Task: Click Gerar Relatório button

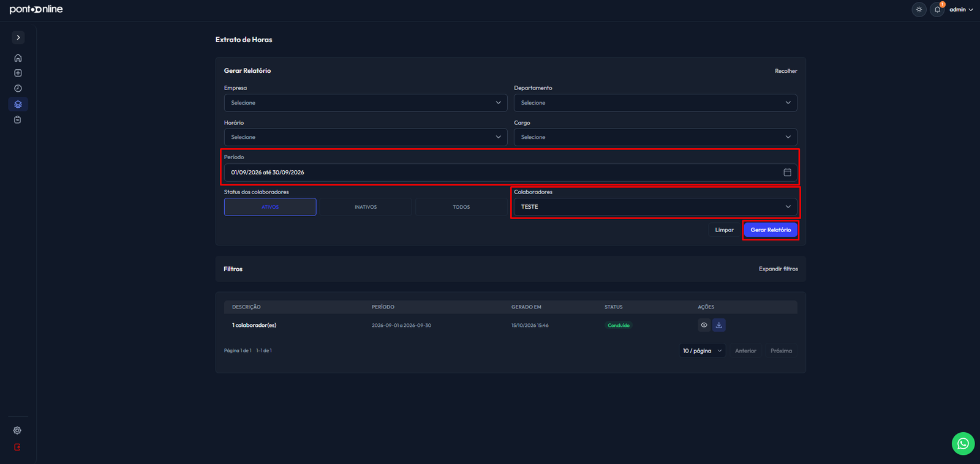Action: 771,230
